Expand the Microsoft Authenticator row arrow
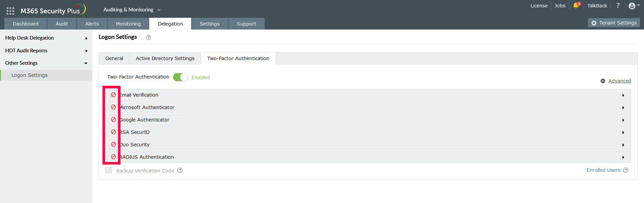The width and height of the screenshot is (644, 203). pyautogui.click(x=623, y=108)
